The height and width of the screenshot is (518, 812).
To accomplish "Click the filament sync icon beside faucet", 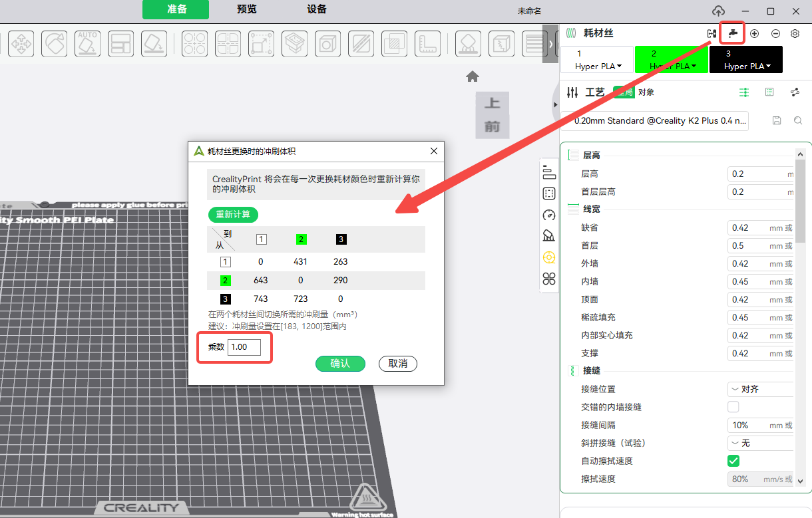I will (711, 33).
